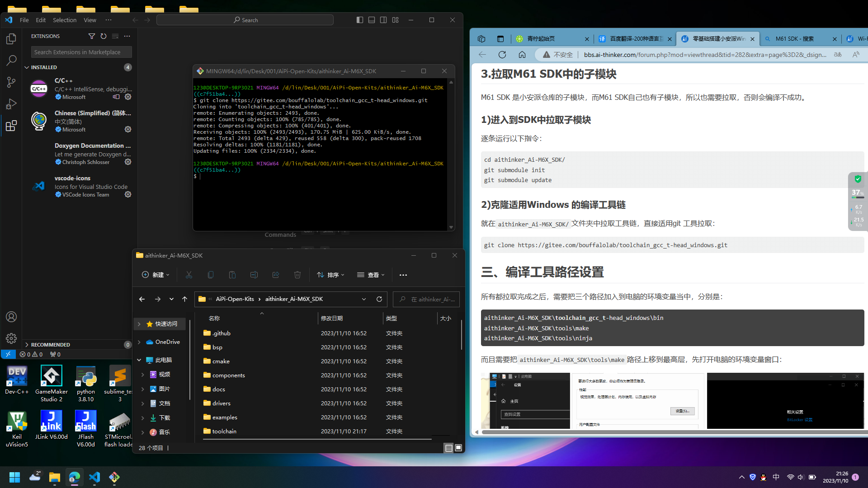Screen dimensions: 868x488
Task: Click Paste icon in File Explorer toolbar
Action: point(232,275)
